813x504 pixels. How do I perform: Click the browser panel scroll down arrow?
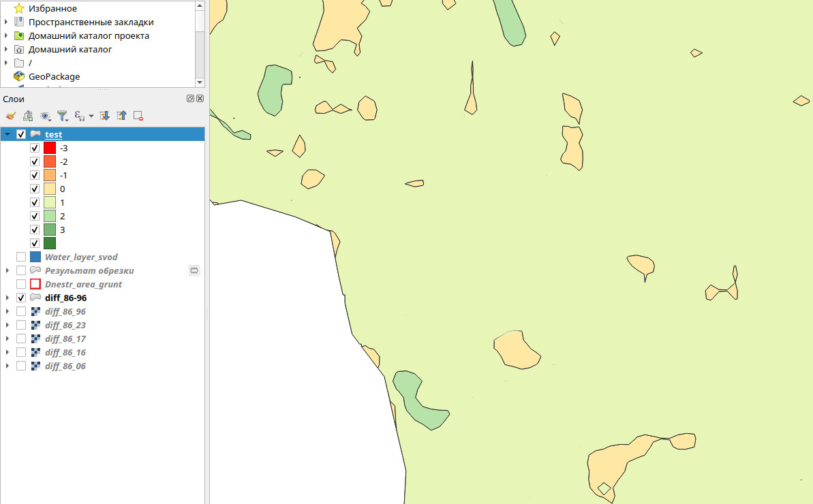[200, 82]
